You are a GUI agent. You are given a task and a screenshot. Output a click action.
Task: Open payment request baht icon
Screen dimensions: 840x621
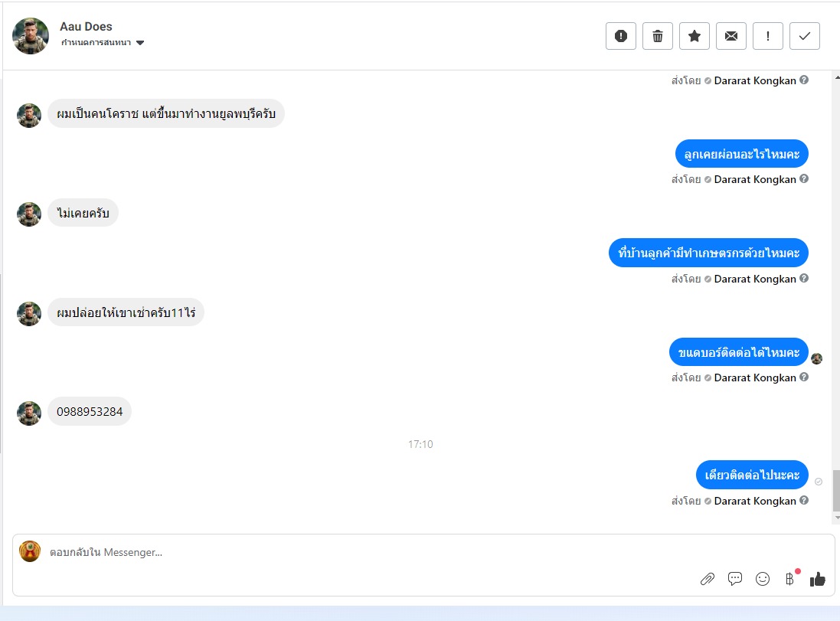tap(789, 579)
